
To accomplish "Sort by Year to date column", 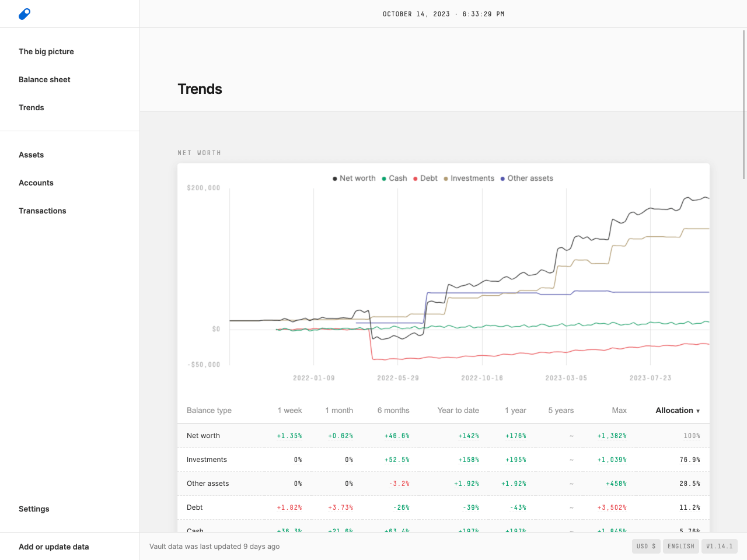I will pyautogui.click(x=458, y=411).
